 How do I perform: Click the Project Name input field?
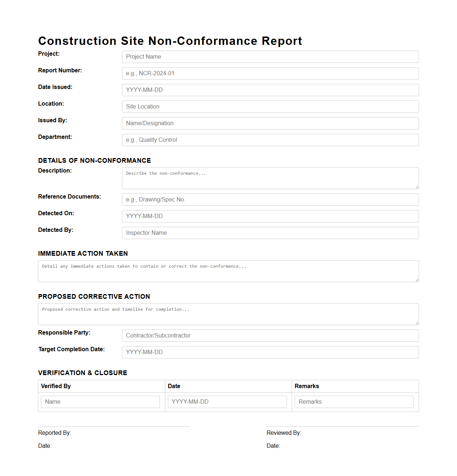pyautogui.click(x=270, y=57)
